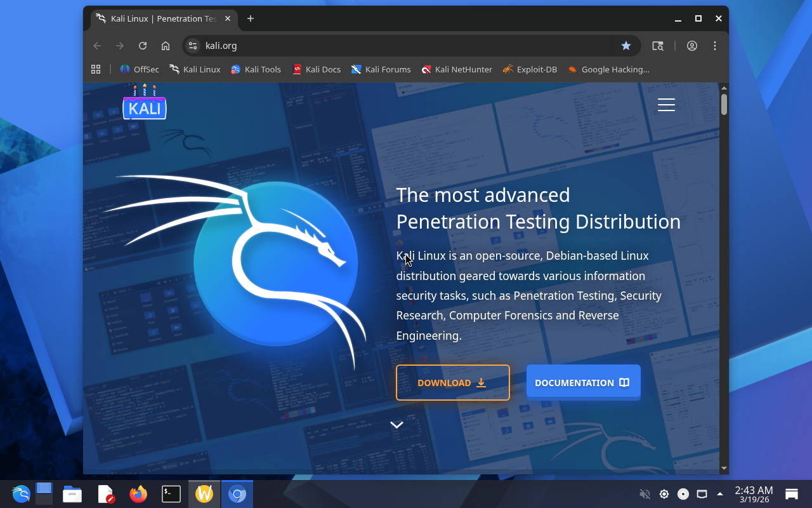Viewport: 812px width, 508px height.
Task: Toggle the muted volume tray icon
Action: pyautogui.click(x=645, y=494)
